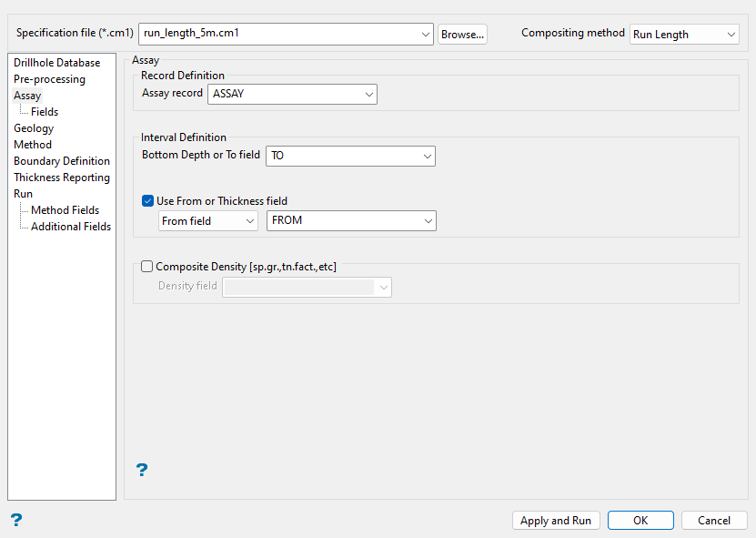Expand the Assay record dropdown
This screenshot has height=538, width=756.
368,94
